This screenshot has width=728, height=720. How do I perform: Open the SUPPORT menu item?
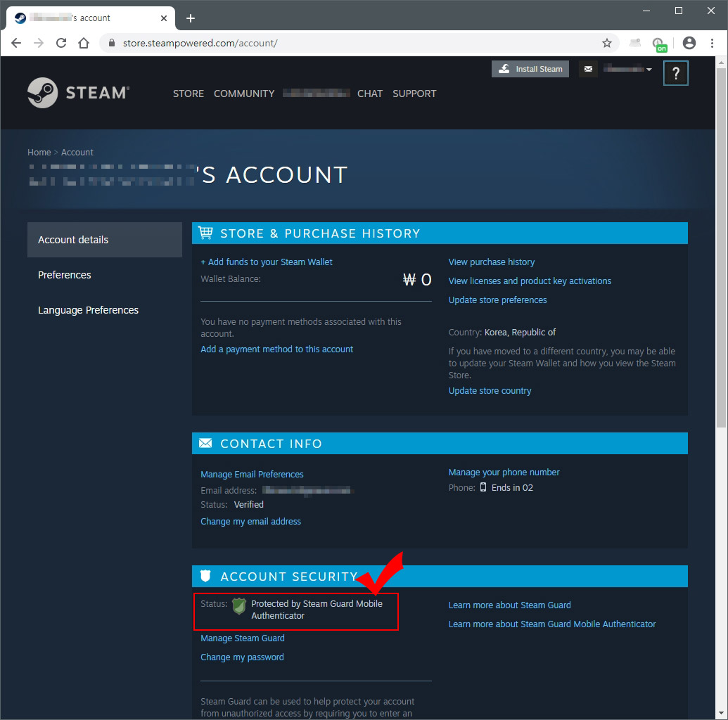tap(414, 94)
